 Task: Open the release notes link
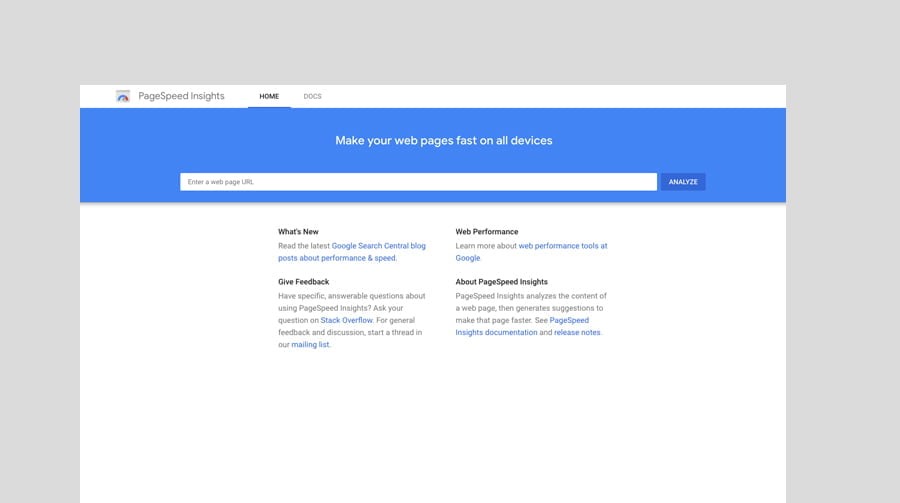[x=577, y=332]
